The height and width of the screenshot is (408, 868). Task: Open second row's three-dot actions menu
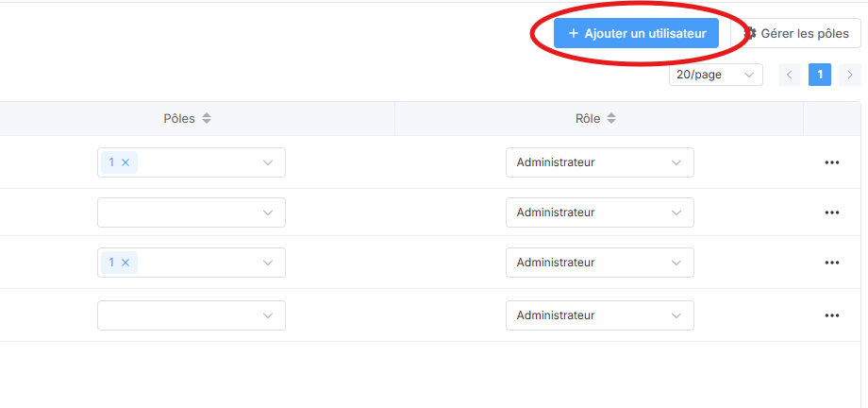tap(831, 212)
